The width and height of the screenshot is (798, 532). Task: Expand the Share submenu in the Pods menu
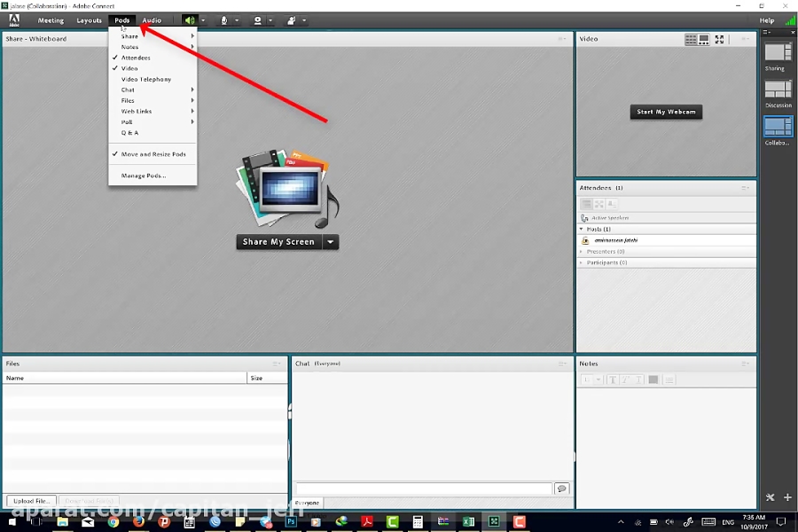(x=129, y=36)
